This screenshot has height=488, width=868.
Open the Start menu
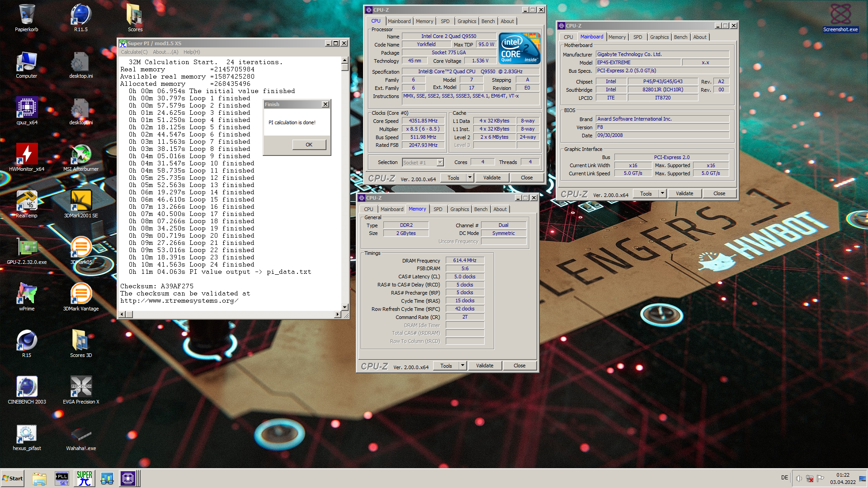point(13,479)
